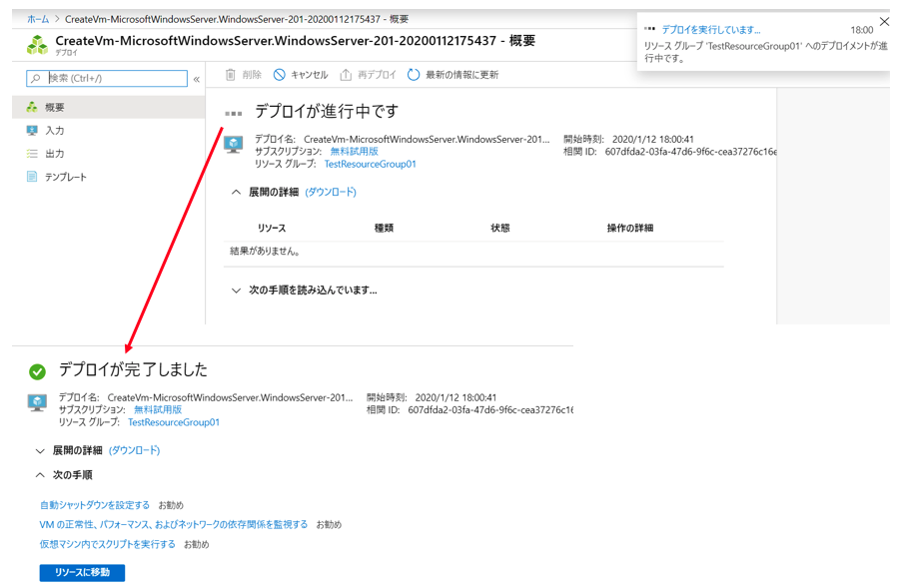Click the 再デプロイ toolbar button
Image resolution: width=897 pixels, height=588 pixels.
[368, 74]
